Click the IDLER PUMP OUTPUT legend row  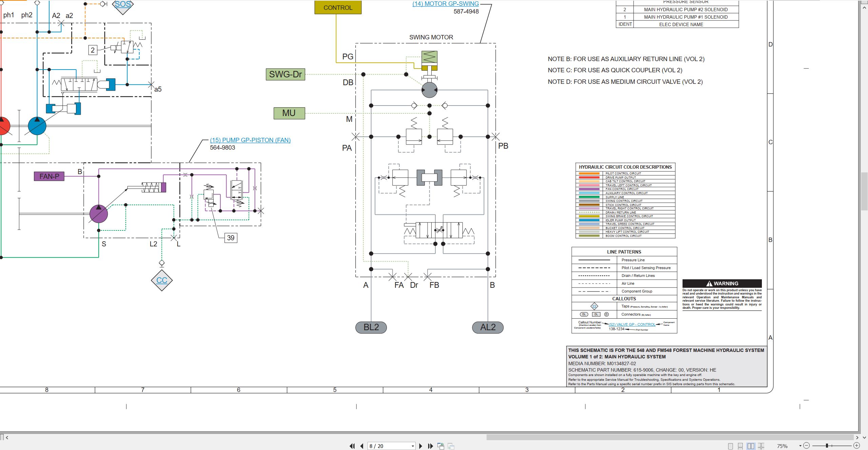click(x=625, y=220)
